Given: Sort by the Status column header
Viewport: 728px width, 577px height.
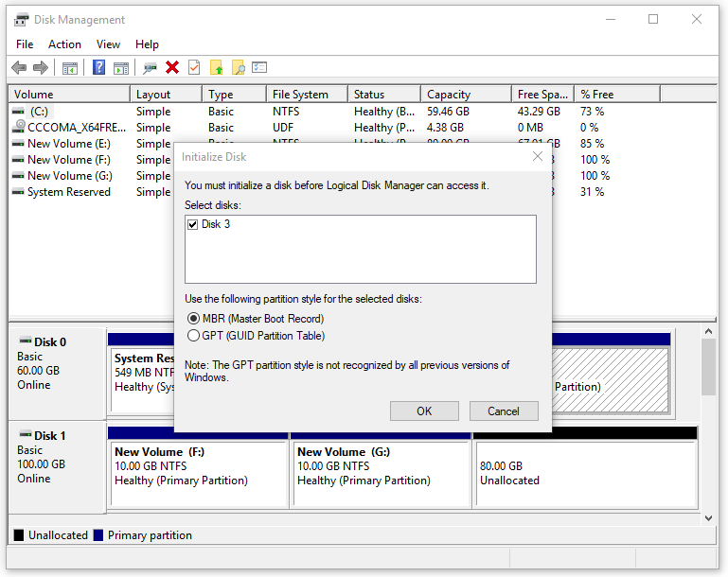Looking at the screenshot, I should pos(384,95).
